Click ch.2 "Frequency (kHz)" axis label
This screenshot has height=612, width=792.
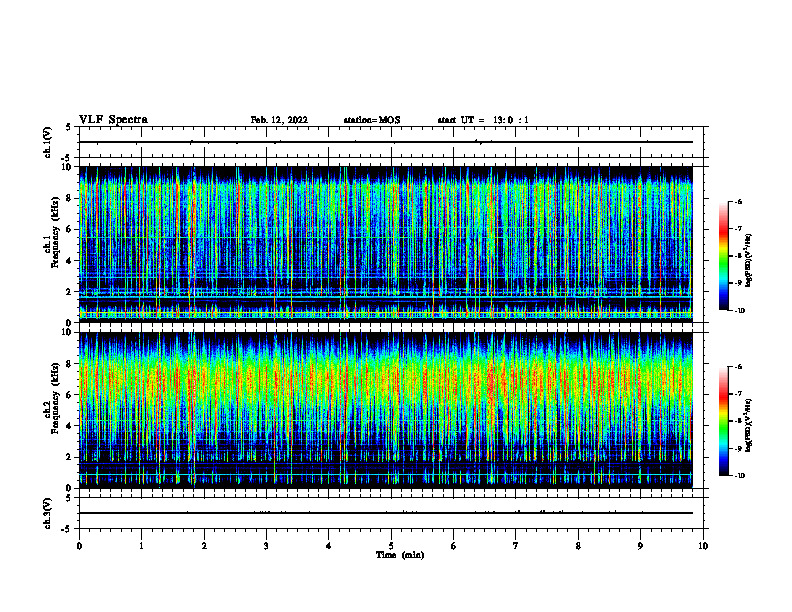(x=56, y=397)
